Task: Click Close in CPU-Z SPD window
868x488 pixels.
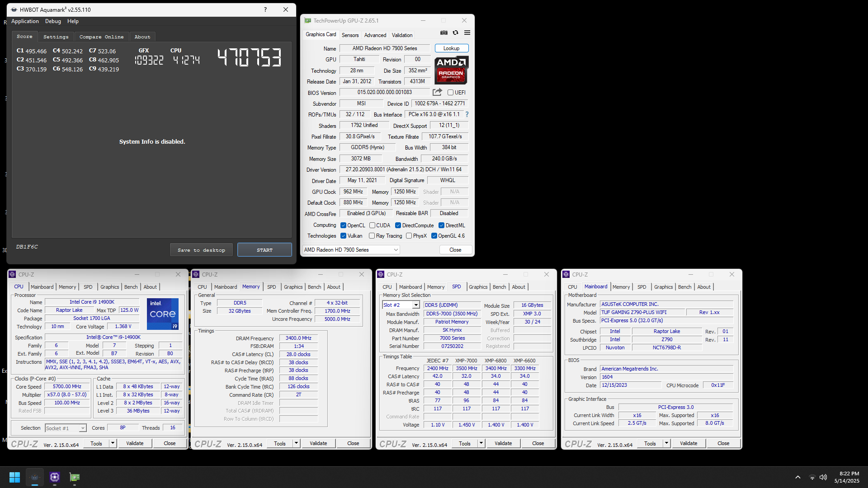Action: [x=538, y=443]
